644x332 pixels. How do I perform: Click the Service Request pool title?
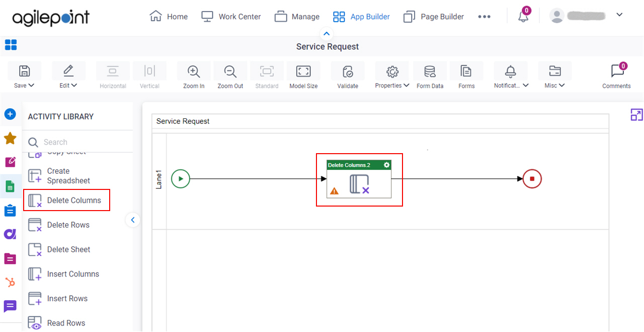pos(183,121)
